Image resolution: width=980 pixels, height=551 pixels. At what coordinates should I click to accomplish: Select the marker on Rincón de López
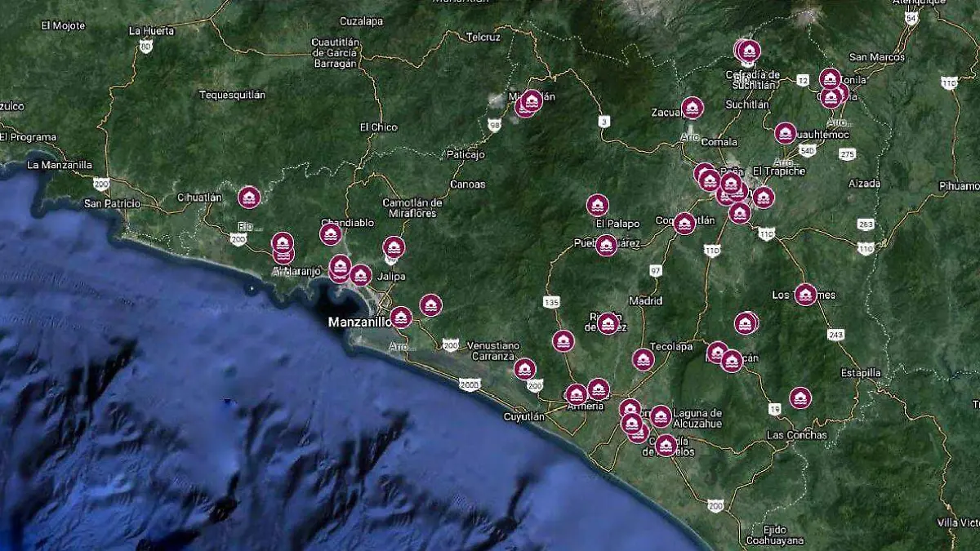[x=608, y=323]
